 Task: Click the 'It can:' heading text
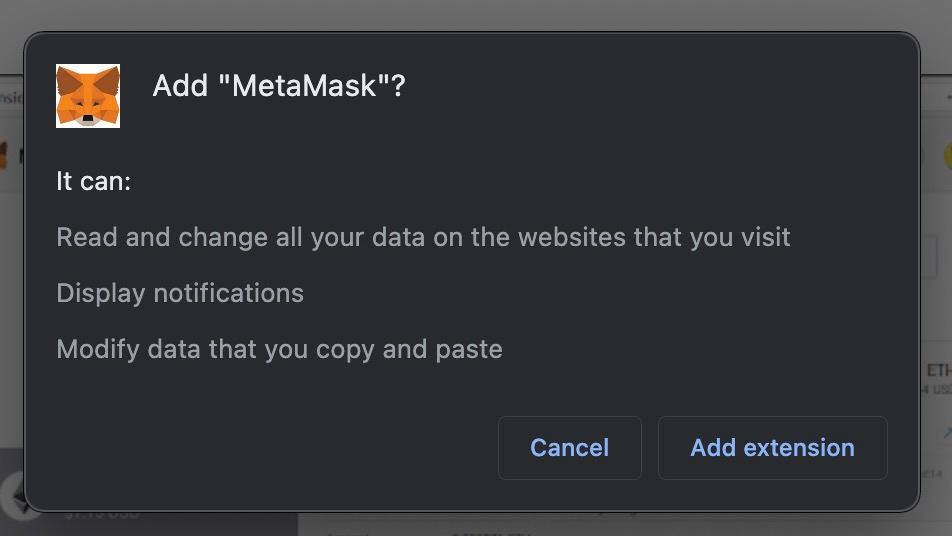pos(94,181)
